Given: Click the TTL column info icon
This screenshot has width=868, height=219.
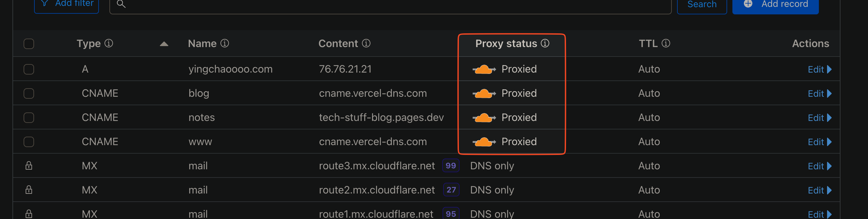Looking at the screenshot, I should click(x=666, y=43).
